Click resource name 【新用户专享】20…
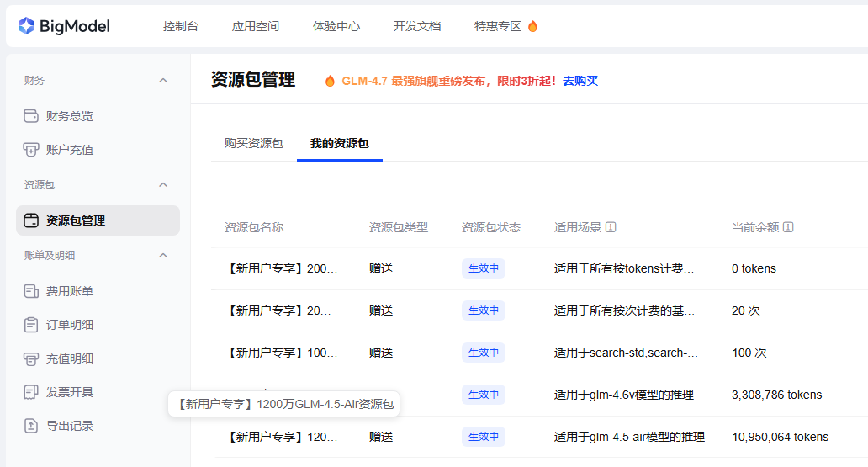 pos(278,310)
